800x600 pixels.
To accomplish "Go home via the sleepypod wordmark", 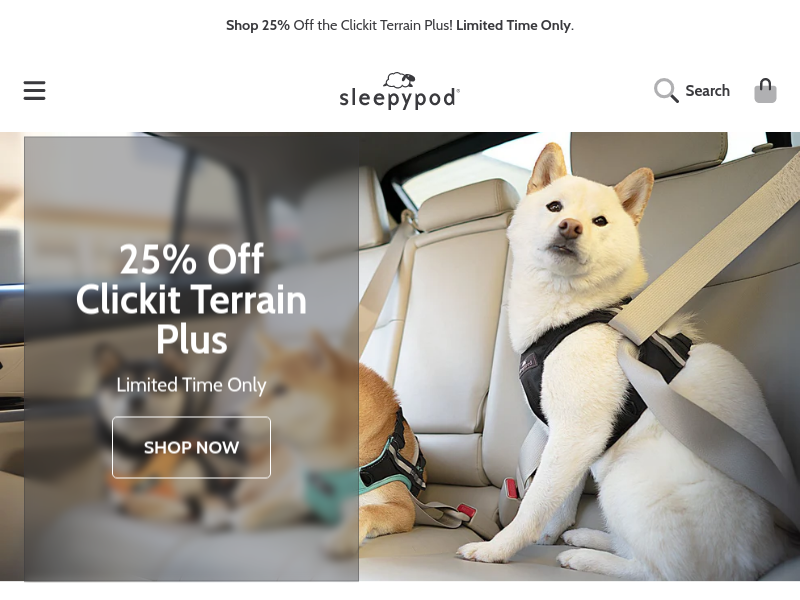I will point(399,97).
